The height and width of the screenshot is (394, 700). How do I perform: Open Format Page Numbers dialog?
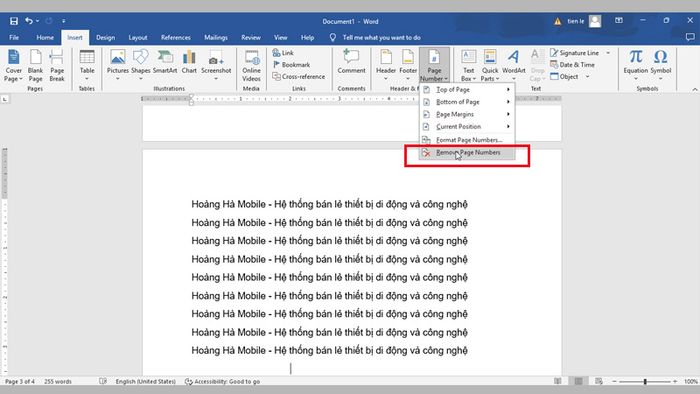click(467, 140)
